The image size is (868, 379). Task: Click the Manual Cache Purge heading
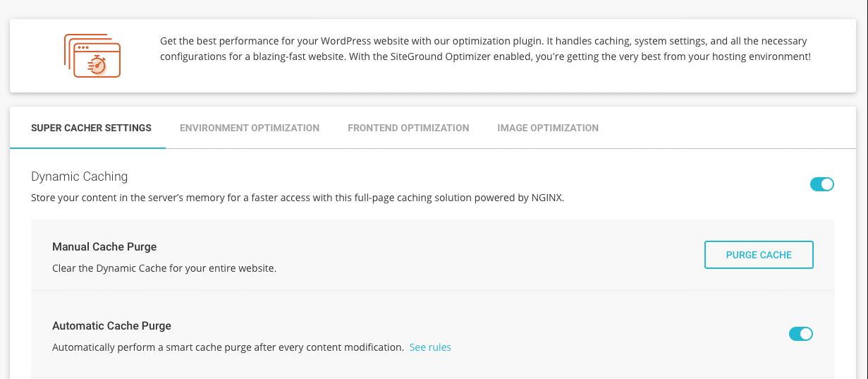click(104, 247)
